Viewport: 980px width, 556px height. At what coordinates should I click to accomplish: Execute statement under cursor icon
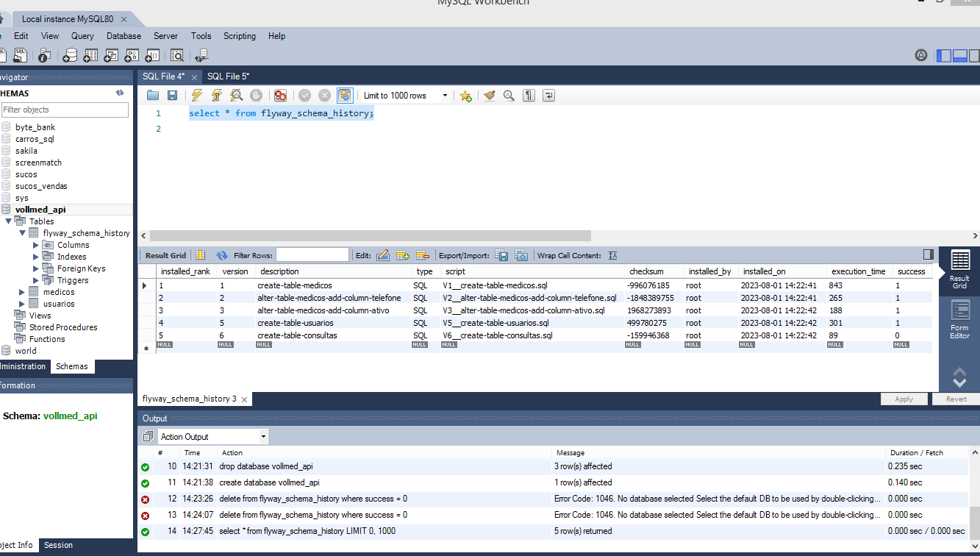[216, 96]
